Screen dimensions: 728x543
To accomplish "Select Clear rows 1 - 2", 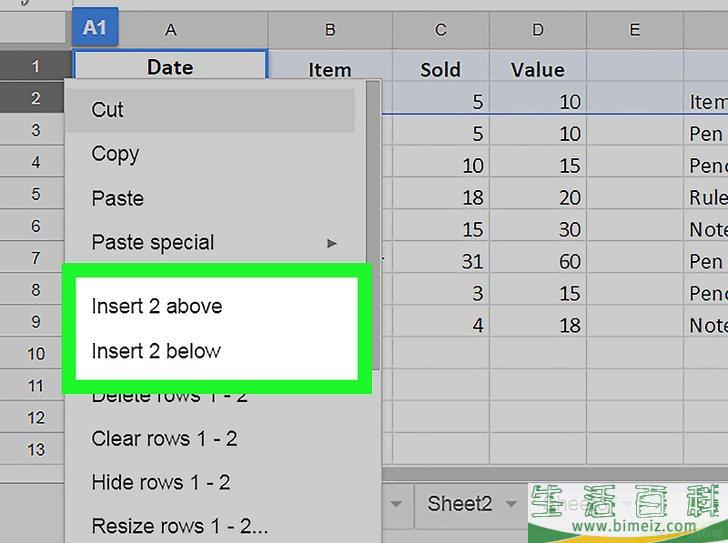I will pos(164,438).
